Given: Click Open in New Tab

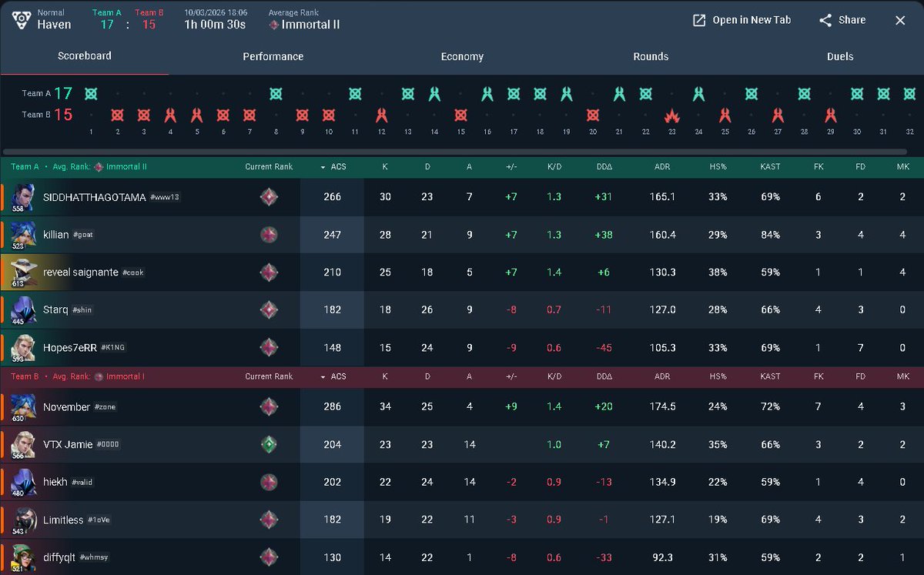Looking at the screenshot, I should [x=742, y=20].
